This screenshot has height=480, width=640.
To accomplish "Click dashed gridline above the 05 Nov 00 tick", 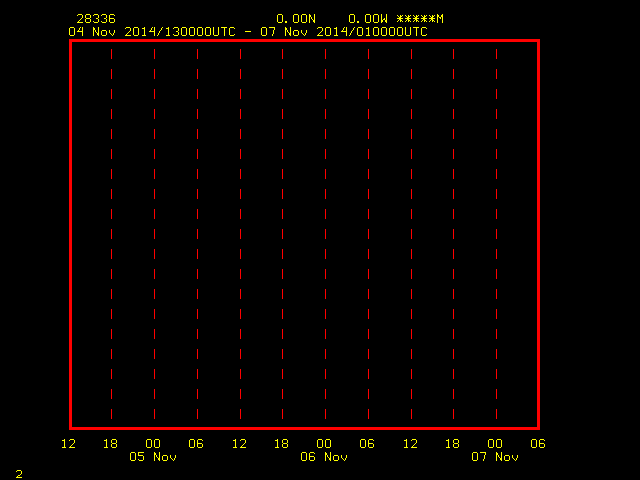I will [154, 234].
